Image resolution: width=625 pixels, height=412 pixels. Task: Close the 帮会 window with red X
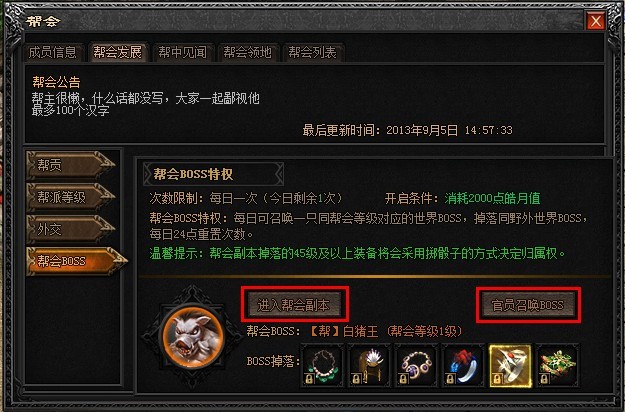pyautogui.click(x=596, y=21)
